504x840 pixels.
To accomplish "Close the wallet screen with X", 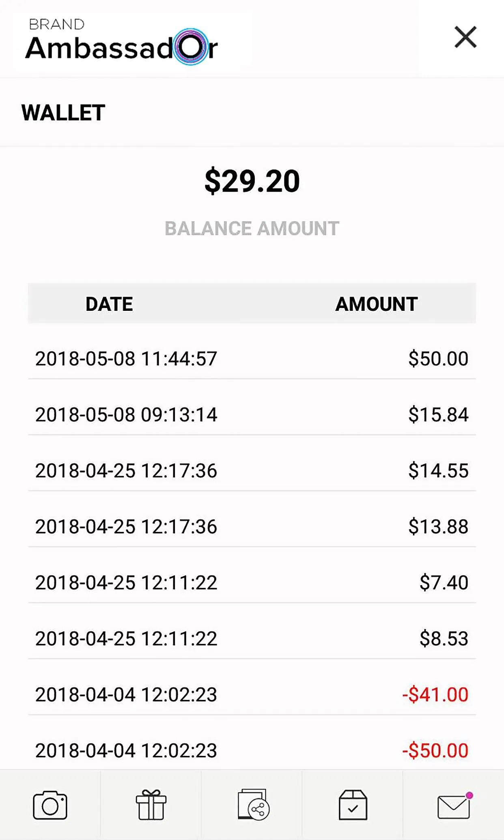I will click(465, 37).
